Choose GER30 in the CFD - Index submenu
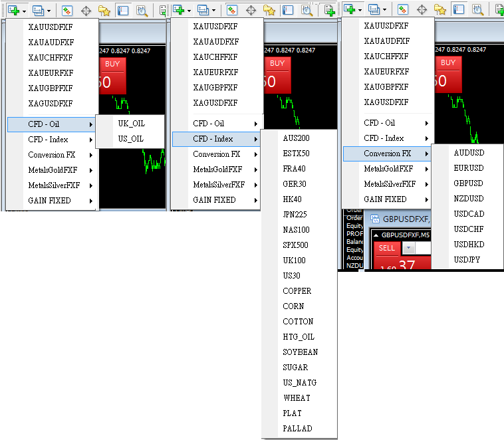This screenshot has width=504, height=440. point(295,184)
